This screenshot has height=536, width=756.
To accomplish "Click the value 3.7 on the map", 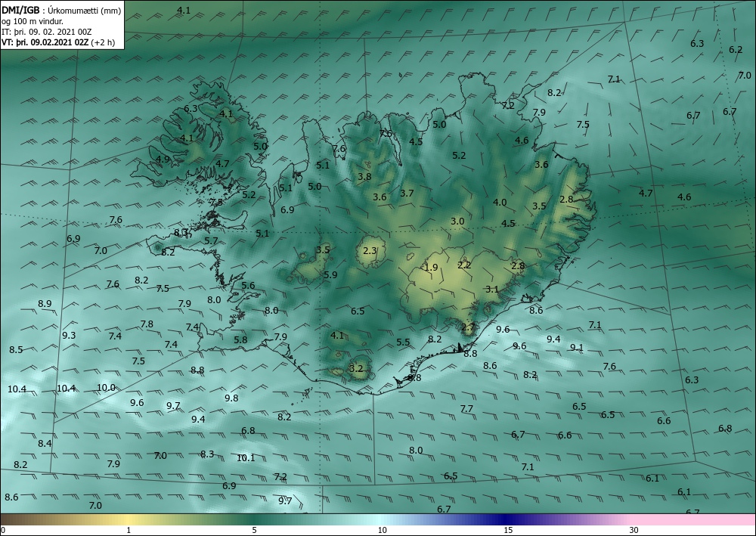I will pyautogui.click(x=407, y=194).
